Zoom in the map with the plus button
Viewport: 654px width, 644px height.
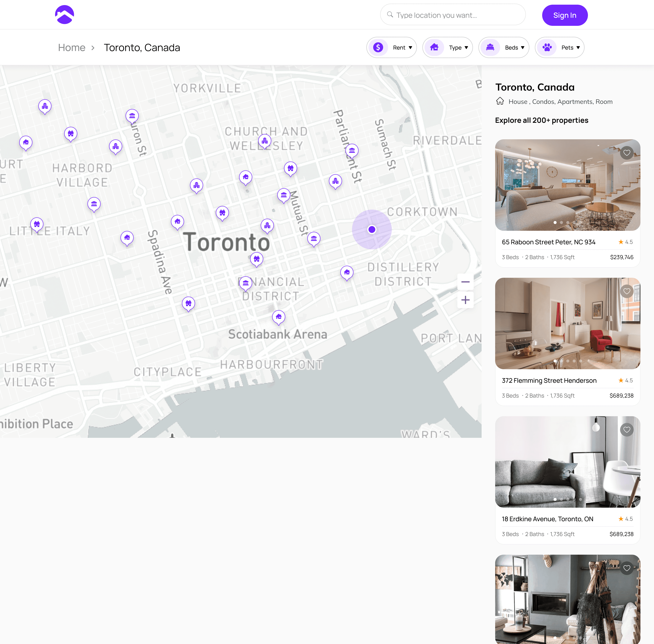click(465, 300)
